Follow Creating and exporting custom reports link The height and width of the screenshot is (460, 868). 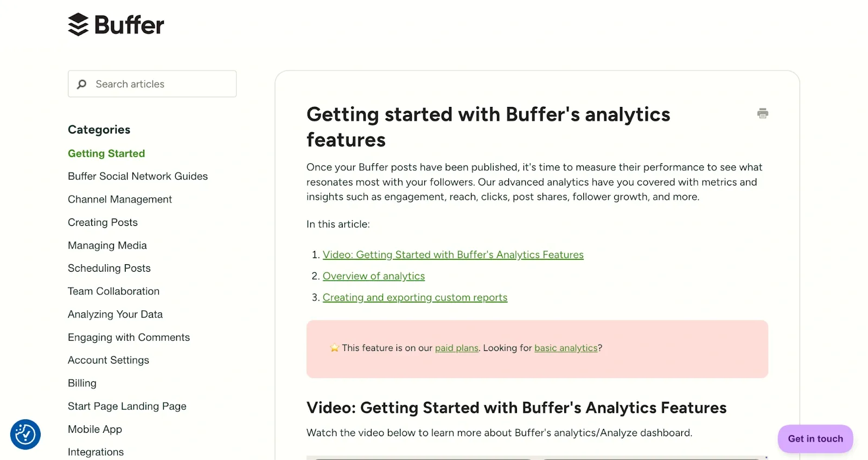click(415, 298)
